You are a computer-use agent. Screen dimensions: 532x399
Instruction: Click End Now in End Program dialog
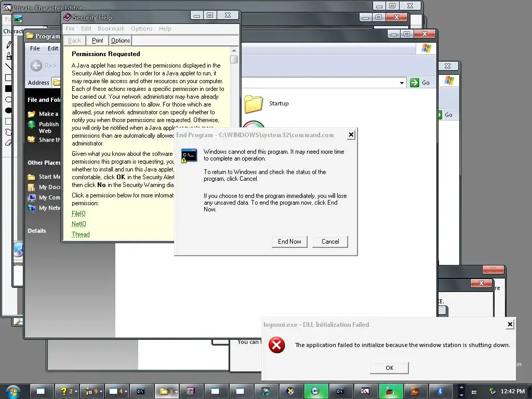(x=289, y=242)
